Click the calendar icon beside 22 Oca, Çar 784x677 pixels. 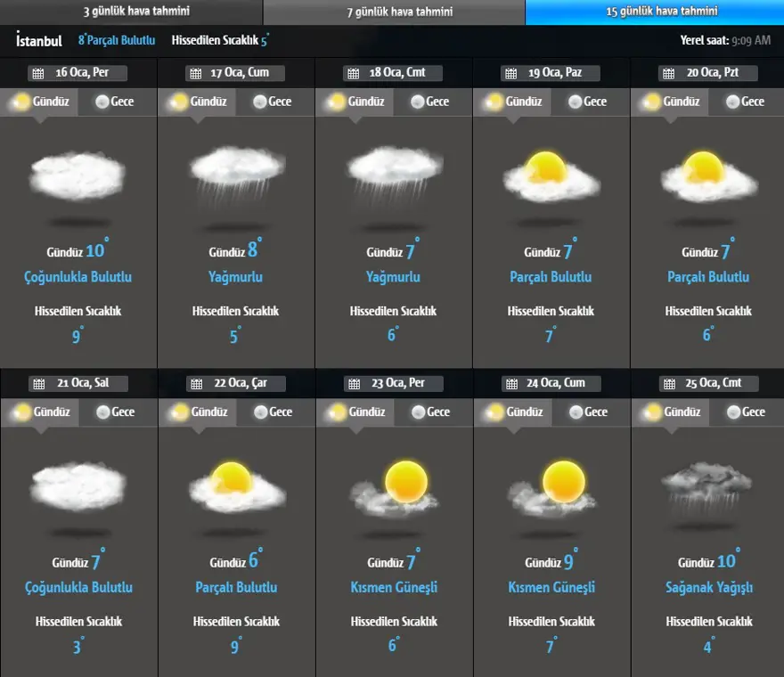tap(195, 384)
